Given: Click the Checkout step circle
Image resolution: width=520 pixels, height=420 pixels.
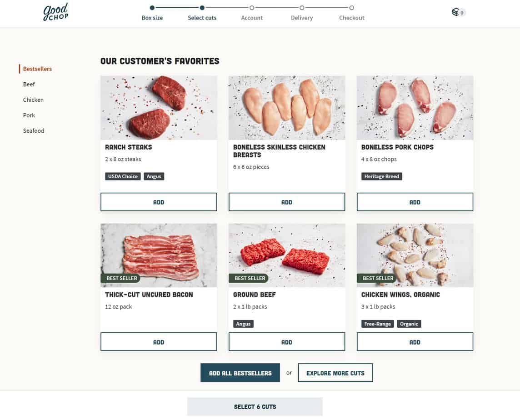Looking at the screenshot, I should [x=351, y=8].
